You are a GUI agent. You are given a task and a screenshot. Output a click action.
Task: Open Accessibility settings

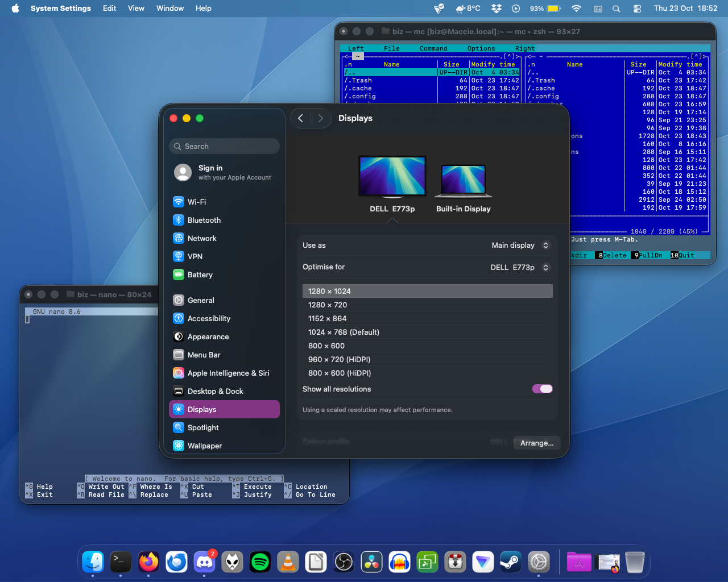click(x=209, y=318)
